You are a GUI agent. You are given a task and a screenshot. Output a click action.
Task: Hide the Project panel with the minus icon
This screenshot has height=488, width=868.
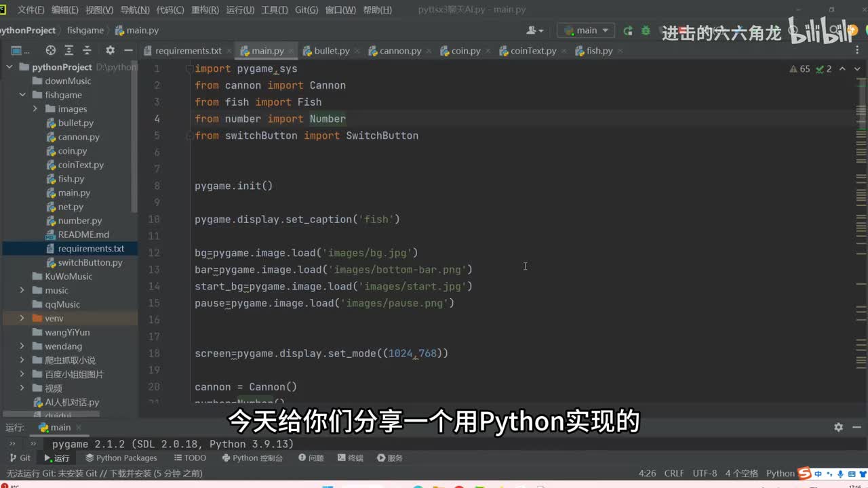127,50
